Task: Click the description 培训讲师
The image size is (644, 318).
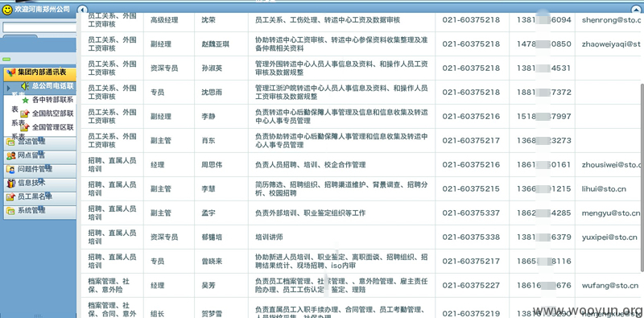Action: 269,237
